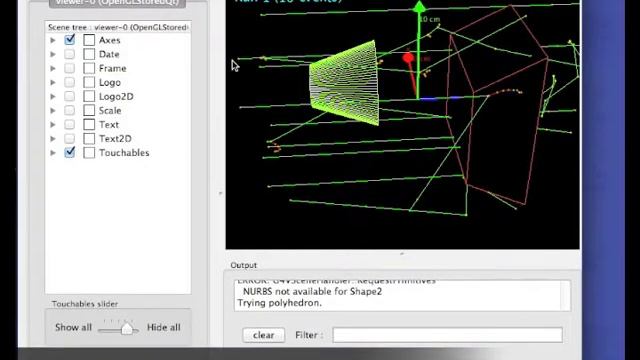Select the Logo label in scene tree
This screenshot has height=360, width=640.
click(110, 82)
